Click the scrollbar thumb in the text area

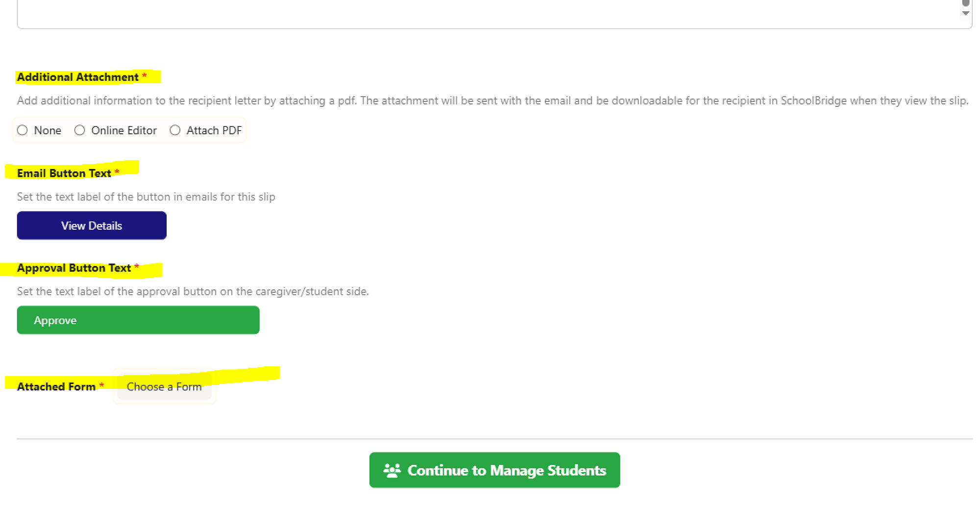coord(966,3)
